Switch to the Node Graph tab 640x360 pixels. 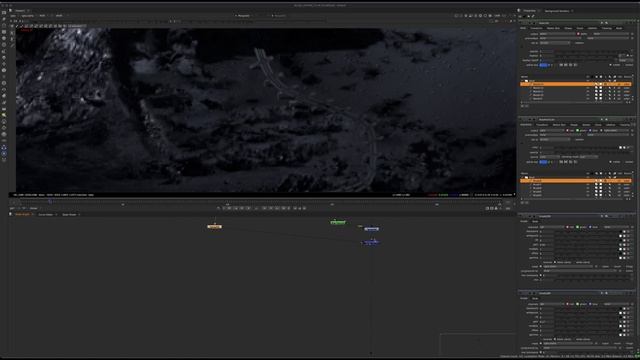(22, 214)
